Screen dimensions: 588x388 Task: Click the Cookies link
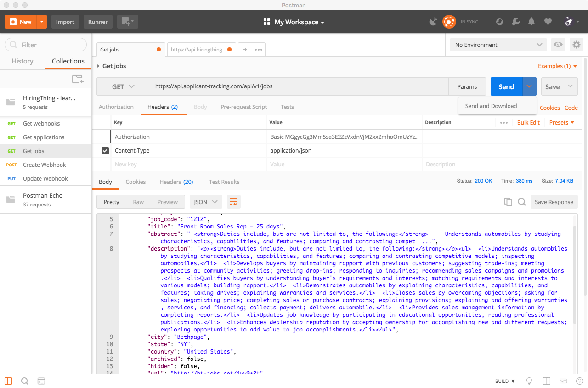click(x=550, y=108)
